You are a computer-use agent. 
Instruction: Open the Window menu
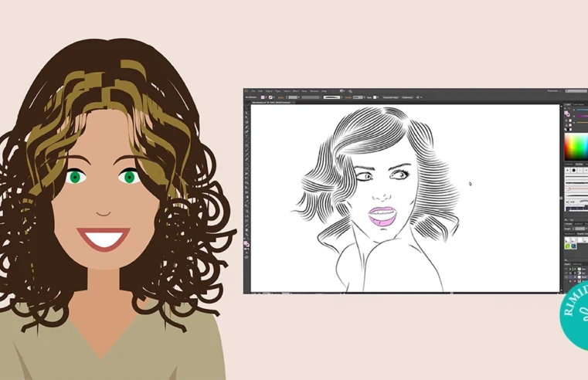pos(314,91)
